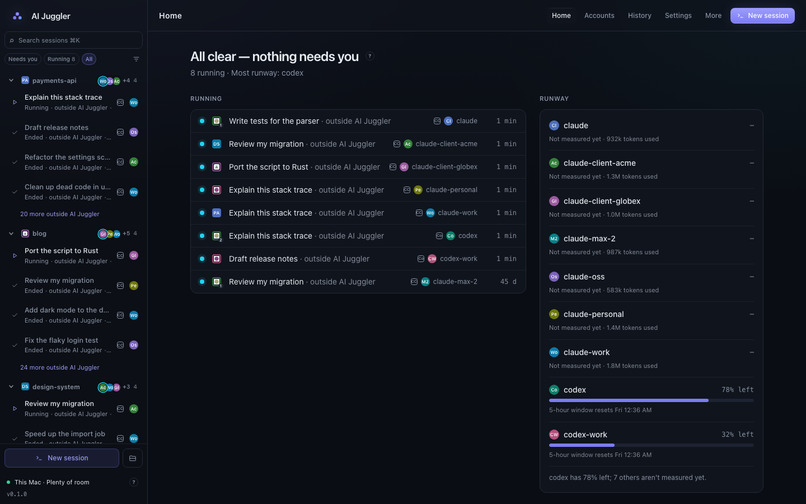The height and width of the screenshot is (504, 806).
Task: Click the play icon on sidebar Port the script to Rust
Action: point(14,256)
